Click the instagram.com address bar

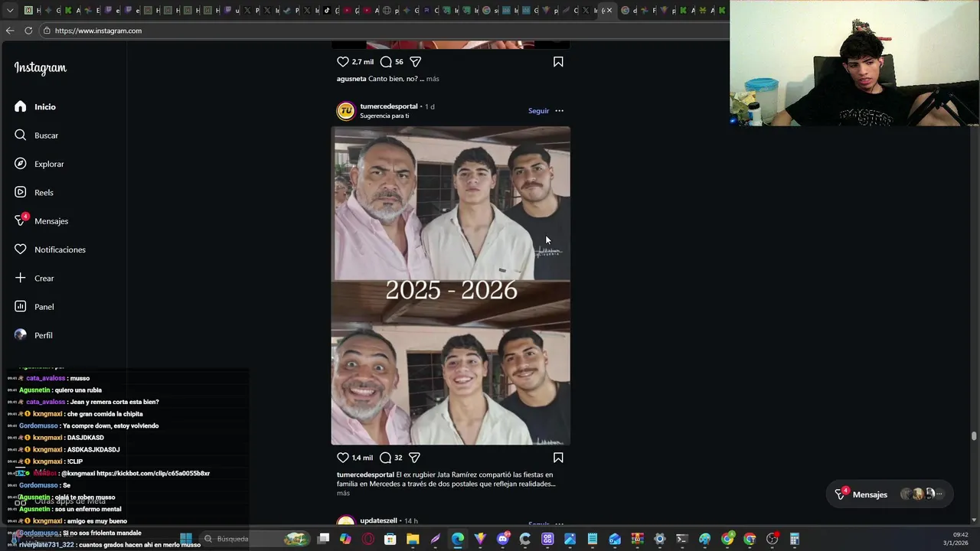(383, 31)
